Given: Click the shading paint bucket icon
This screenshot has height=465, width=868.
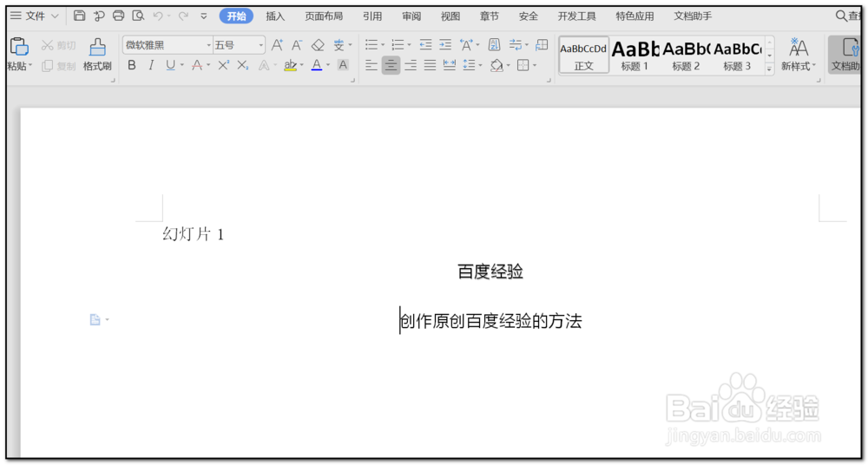Looking at the screenshot, I should point(496,66).
